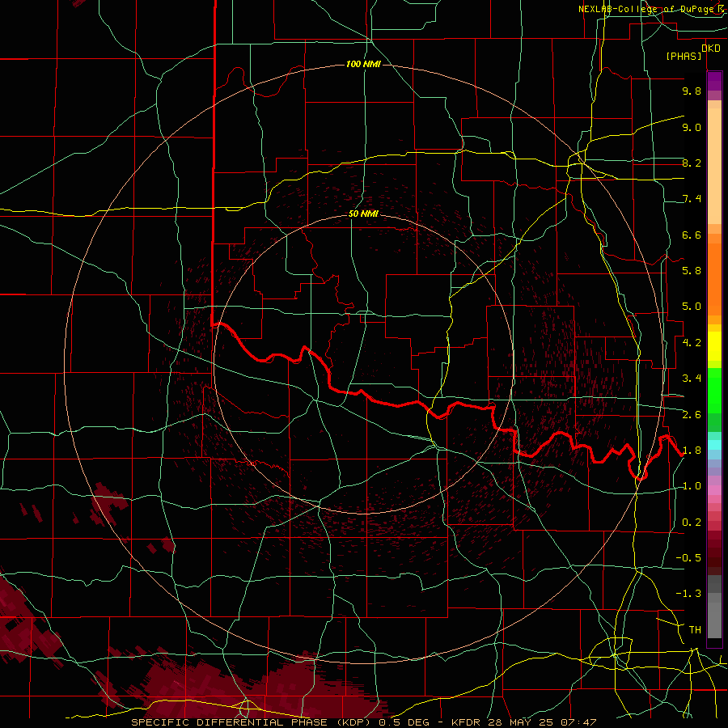Click the 5.8 value on the color scale
Viewport: 728px width, 728px height.
click(x=692, y=271)
